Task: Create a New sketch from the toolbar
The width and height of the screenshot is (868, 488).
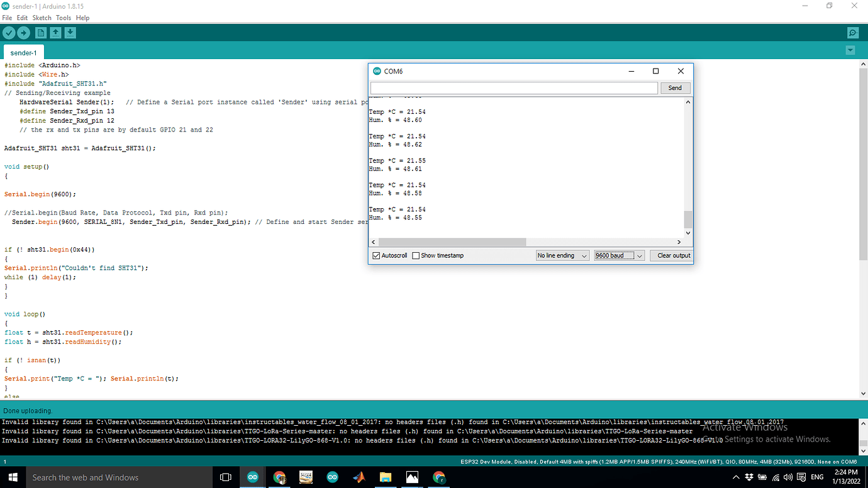Action: (40, 32)
